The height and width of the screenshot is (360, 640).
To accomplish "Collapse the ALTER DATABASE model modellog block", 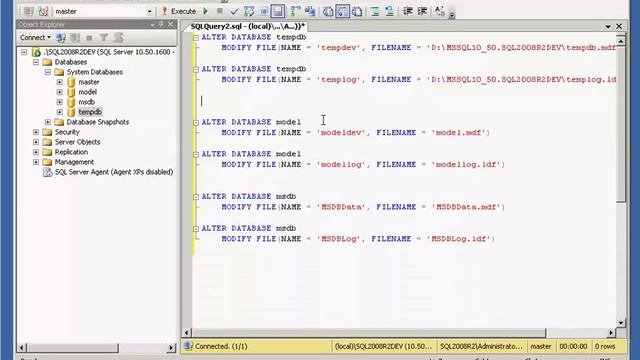I will click(x=196, y=154).
